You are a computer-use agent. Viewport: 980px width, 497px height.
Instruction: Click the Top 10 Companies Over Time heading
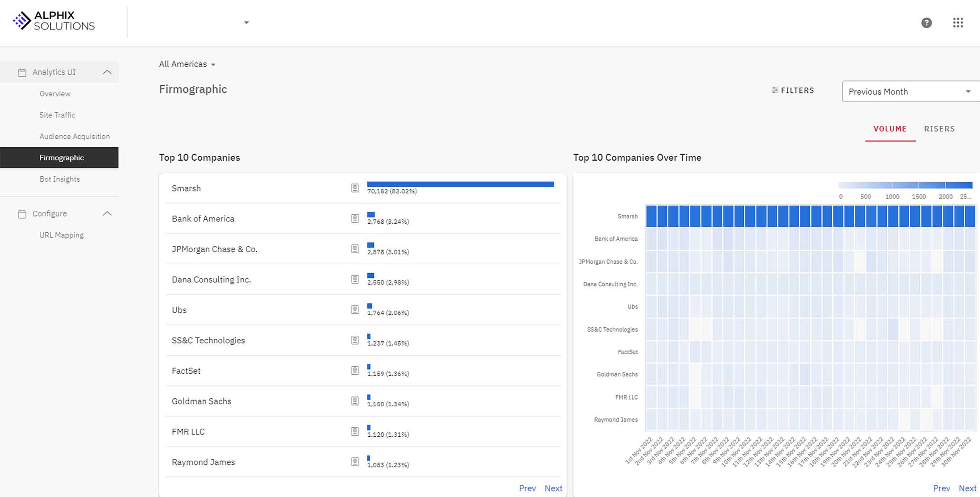tap(637, 158)
